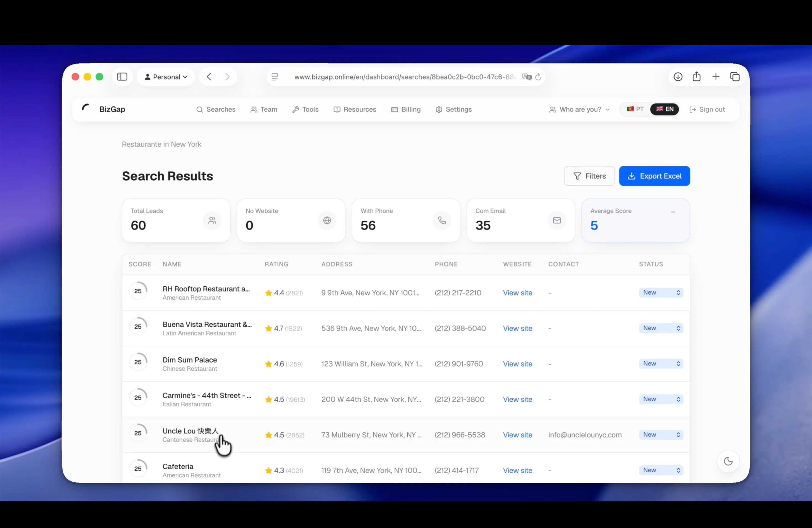Open the Team nav item
812x528 pixels.
point(264,109)
